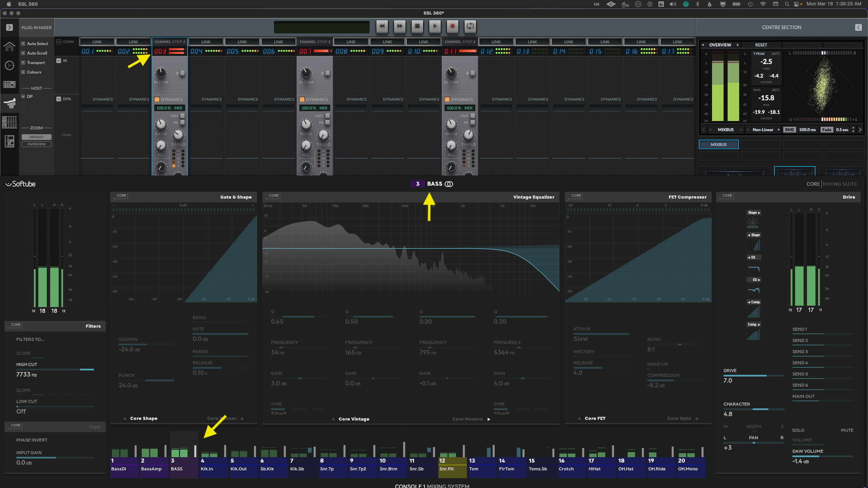
Task: Select the Snr.Plt channel tab
Action: (x=453, y=468)
